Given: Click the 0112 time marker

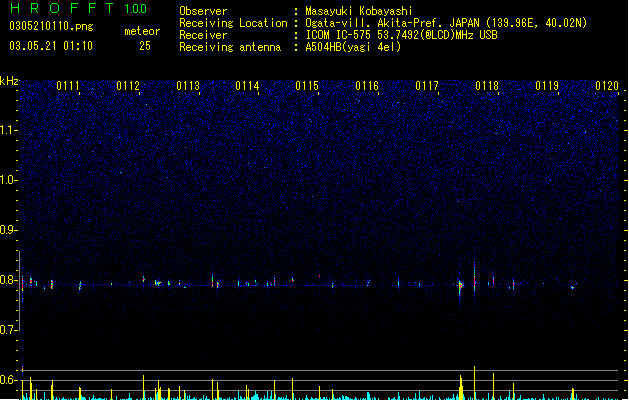Looking at the screenshot, I should pos(128,86).
